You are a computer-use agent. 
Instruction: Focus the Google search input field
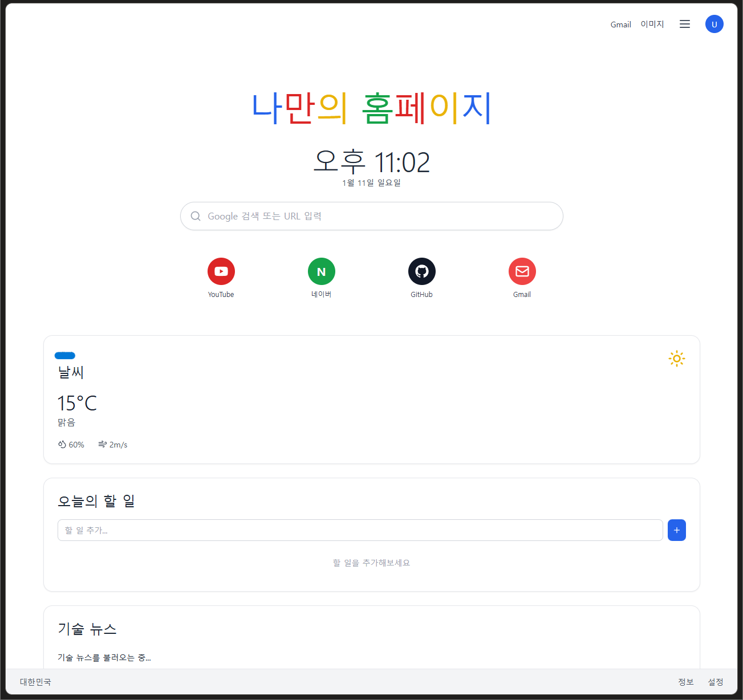372,216
